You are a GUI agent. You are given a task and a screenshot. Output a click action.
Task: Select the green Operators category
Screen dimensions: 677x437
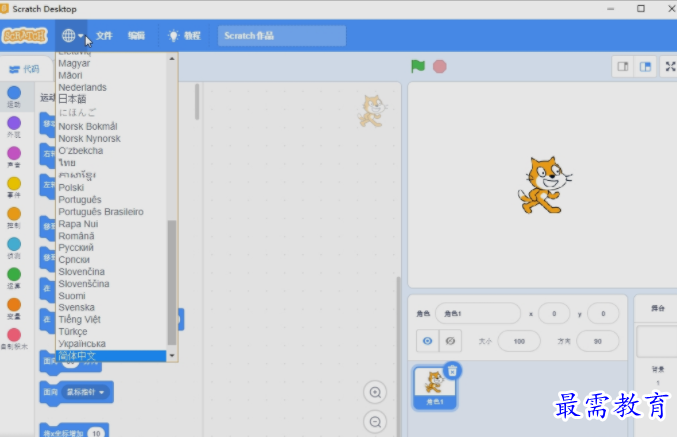[x=14, y=278]
